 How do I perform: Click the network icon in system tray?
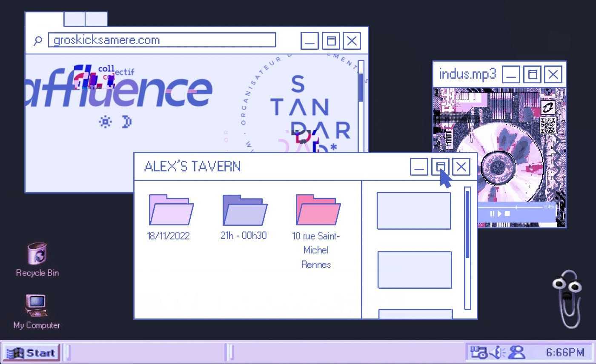click(478, 353)
